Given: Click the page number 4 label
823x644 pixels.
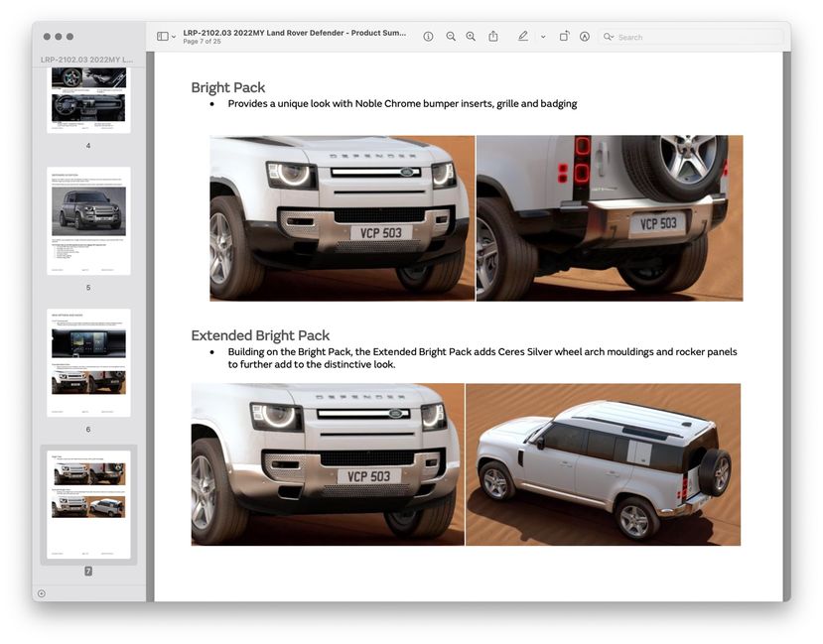Looking at the screenshot, I should [88, 145].
